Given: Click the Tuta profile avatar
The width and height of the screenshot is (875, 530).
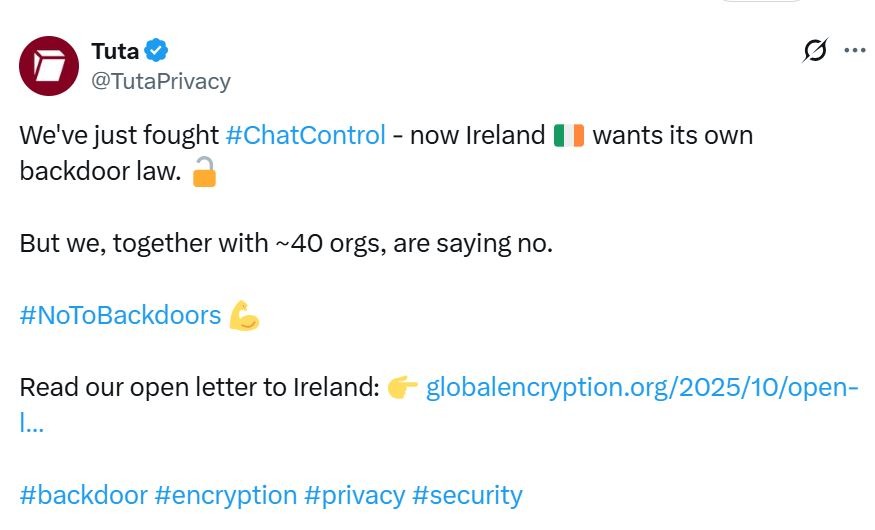Looking at the screenshot, I should tap(49, 66).
